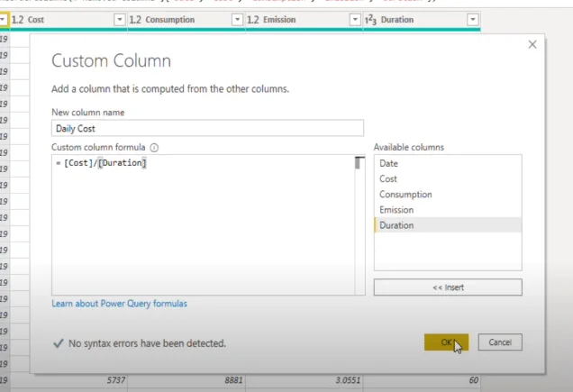Open the Emission column filter dropdown
Viewport: 573px width, 392px height.
click(355, 20)
